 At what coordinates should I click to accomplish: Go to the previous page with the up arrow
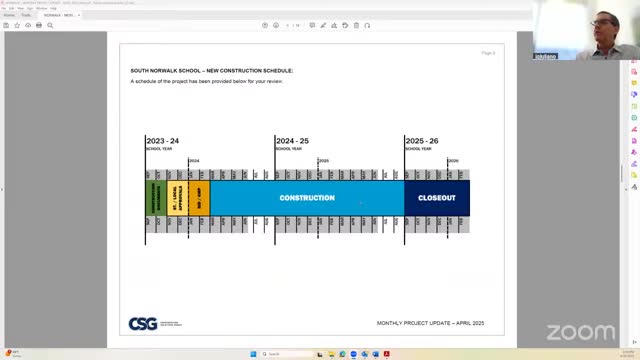click(265, 25)
